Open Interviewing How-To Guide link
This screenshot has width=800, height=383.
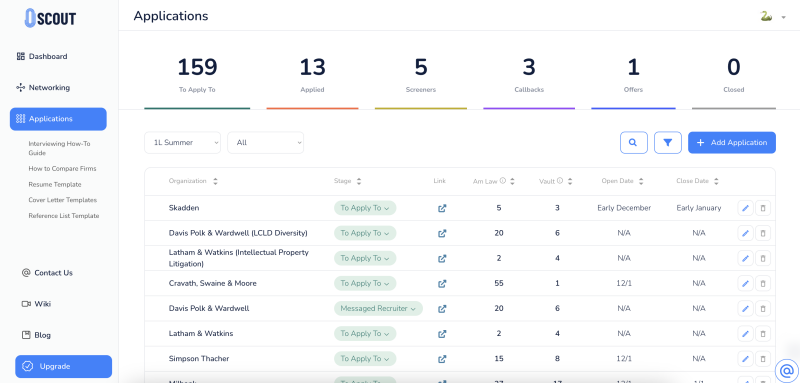point(59,148)
